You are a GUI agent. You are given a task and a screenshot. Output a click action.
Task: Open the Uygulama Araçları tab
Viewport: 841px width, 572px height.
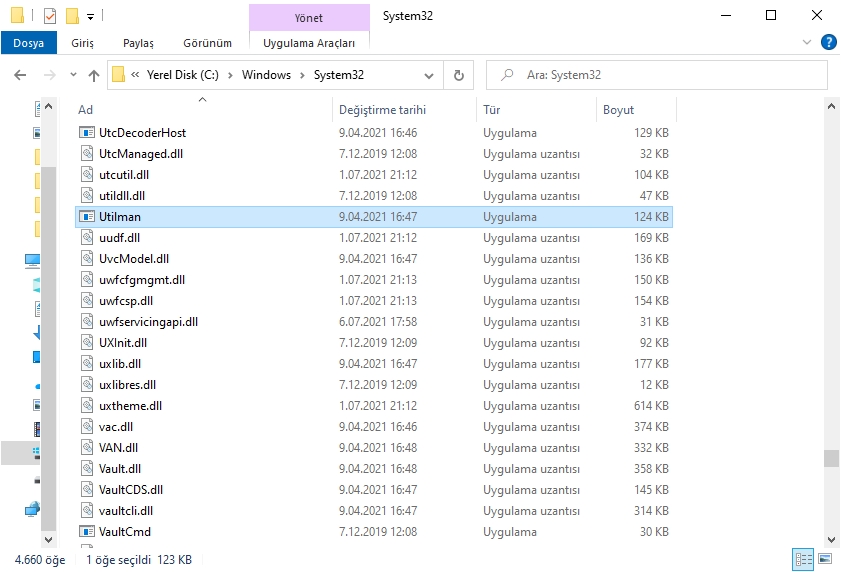(x=309, y=43)
